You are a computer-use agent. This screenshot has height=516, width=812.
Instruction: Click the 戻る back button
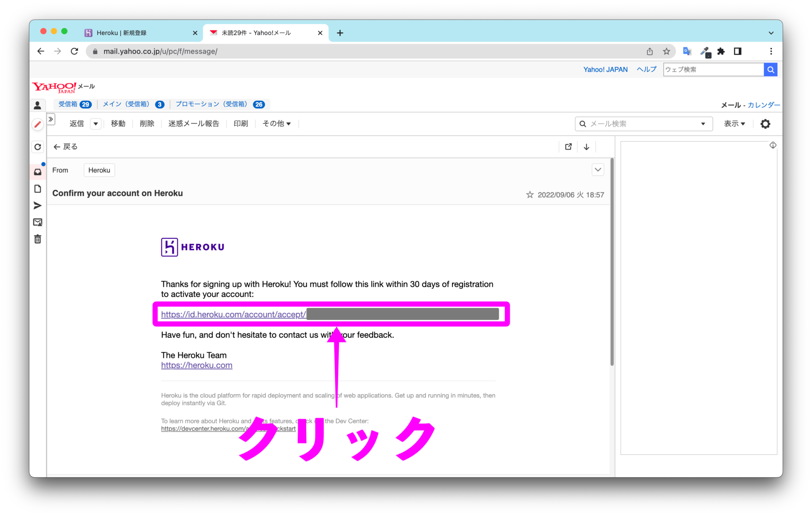(x=66, y=147)
